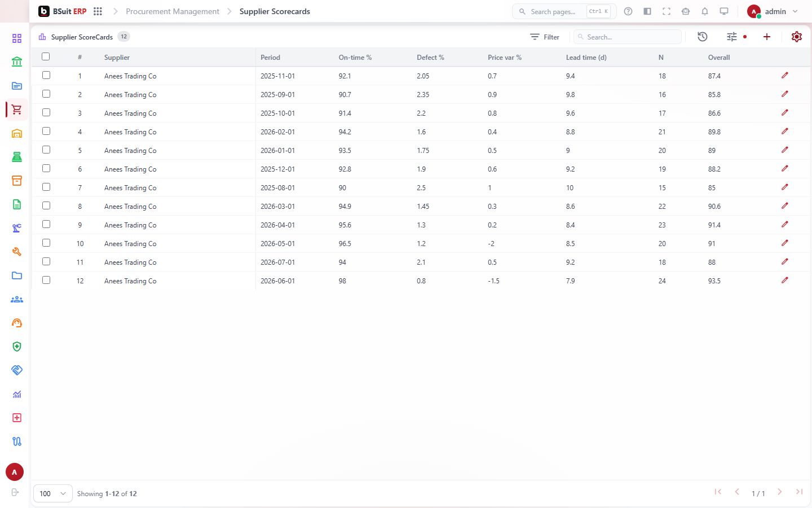
Task: Open the wrench maintenance icon in sidebar
Action: point(17,252)
